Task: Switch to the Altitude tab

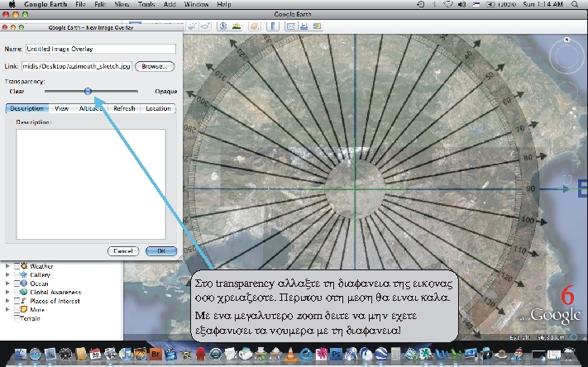Action: 92,108
